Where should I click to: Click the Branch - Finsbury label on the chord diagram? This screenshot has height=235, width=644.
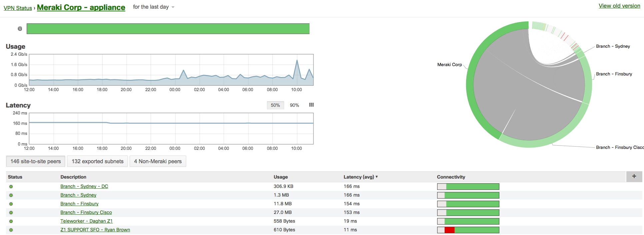tap(614, 74)
